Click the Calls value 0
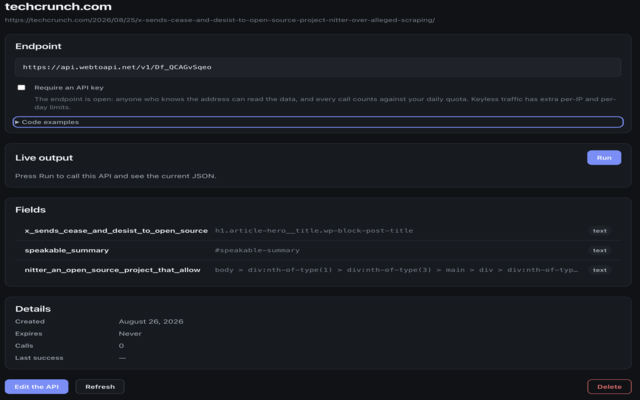 point(121,346)
